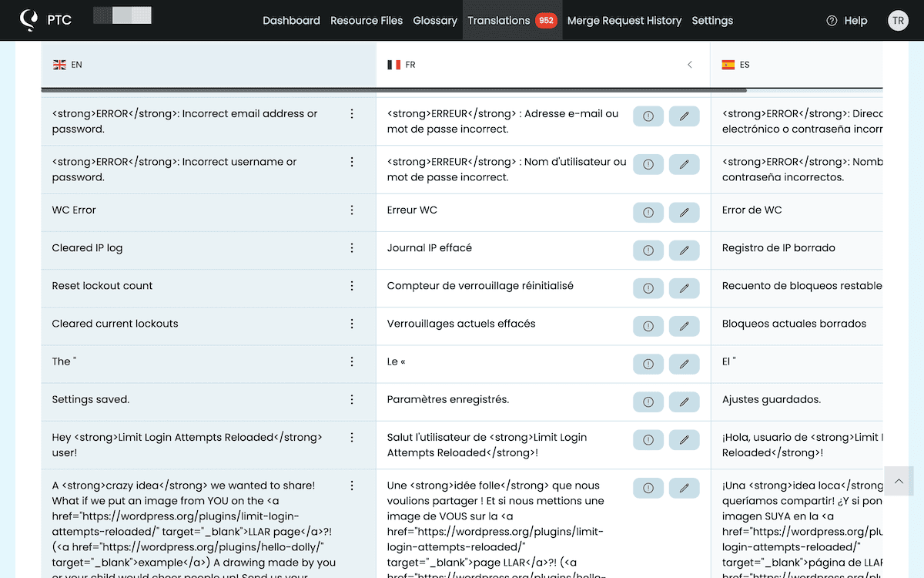Edit the Erreur WC translation
The height and width of the screenshot is (578, 924).
(684, 212)
